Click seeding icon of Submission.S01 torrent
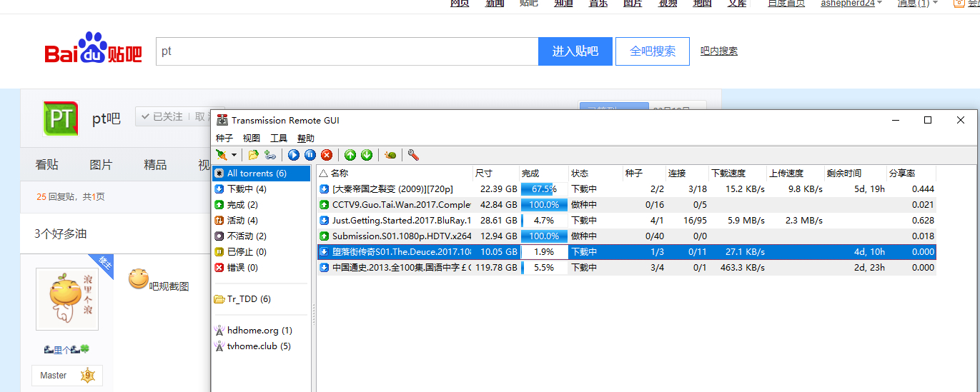980x392 pixels. (x=325, y=236)
